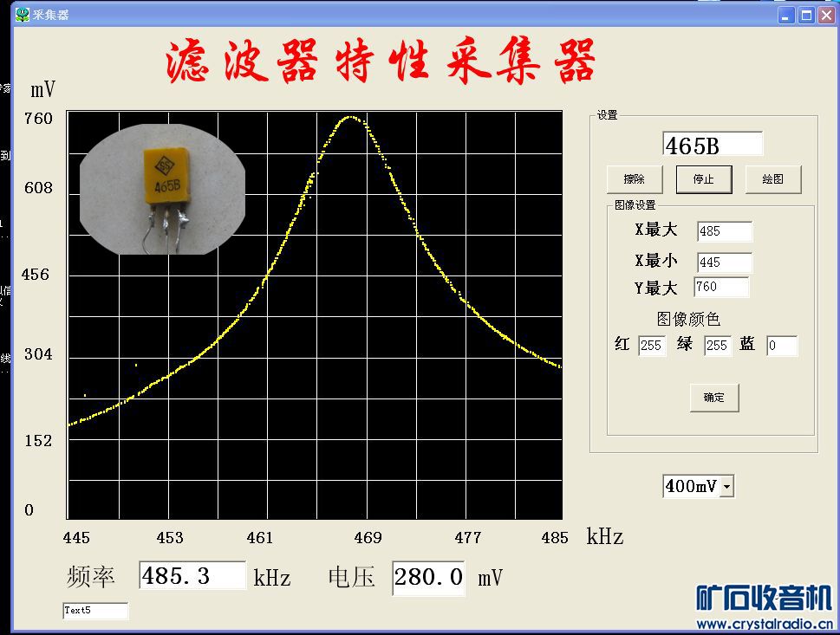Viewport: 840px width, 635px height.
Task: Click the 停止 (stop) button
Action: click(703, 179)
